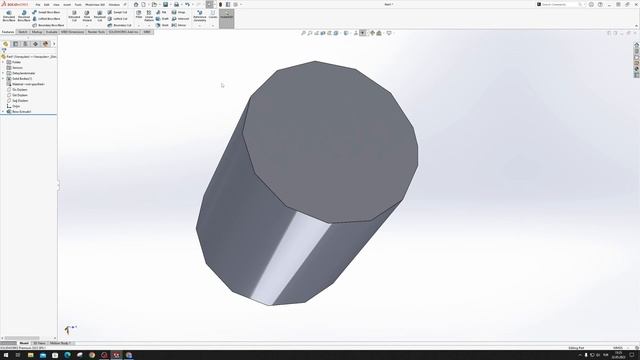Image resolution: width=640 pixels, height=360 pixels.
Task: Switch to the Markup ribbon tab
Action: pyautogui.click(x=37, y=32)
